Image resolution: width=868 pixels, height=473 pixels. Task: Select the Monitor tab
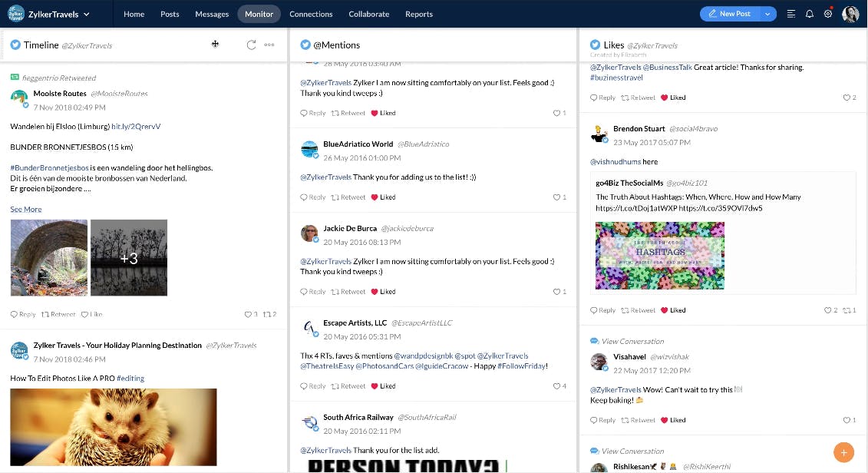click(x=259, y=14)
